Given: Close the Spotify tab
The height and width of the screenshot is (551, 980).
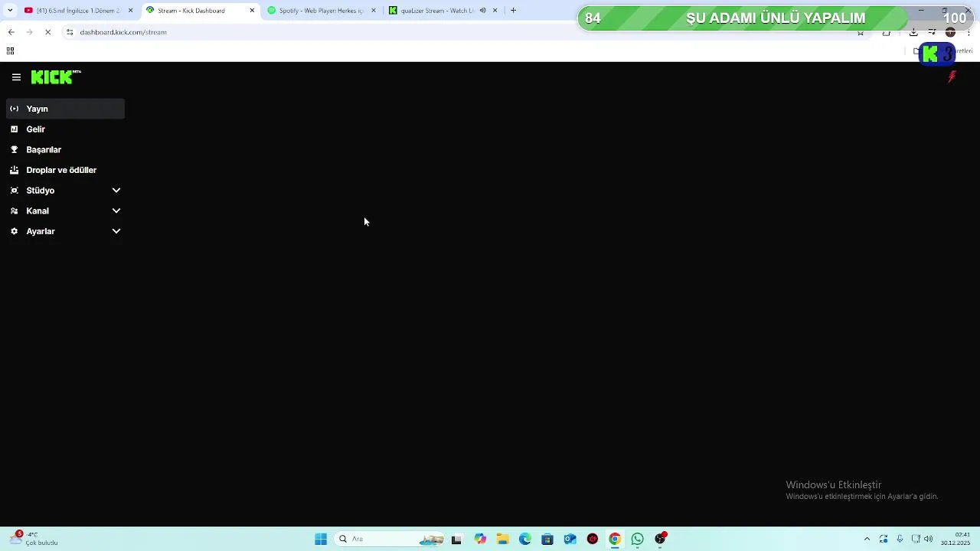Looking at the screenshot, I should point(374,11).
